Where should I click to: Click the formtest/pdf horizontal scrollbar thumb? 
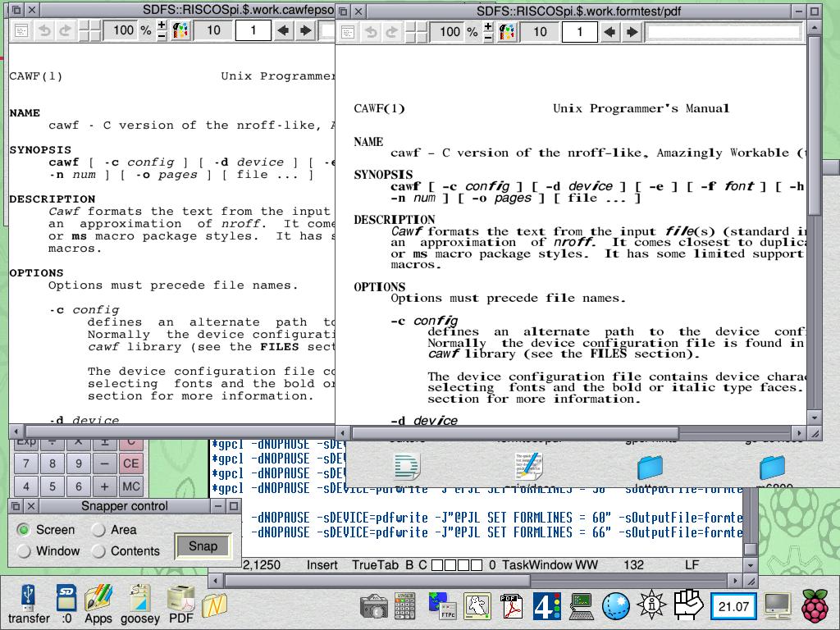tap(515, 433)
